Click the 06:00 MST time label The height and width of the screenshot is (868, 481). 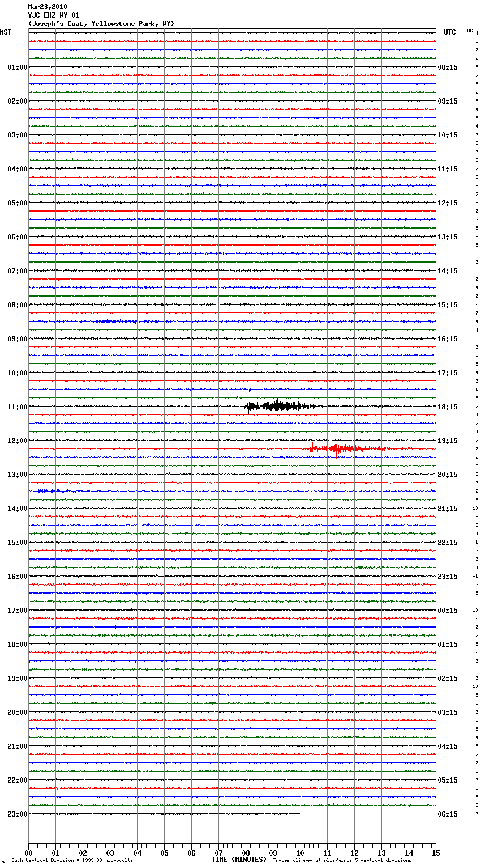point(18,237)
